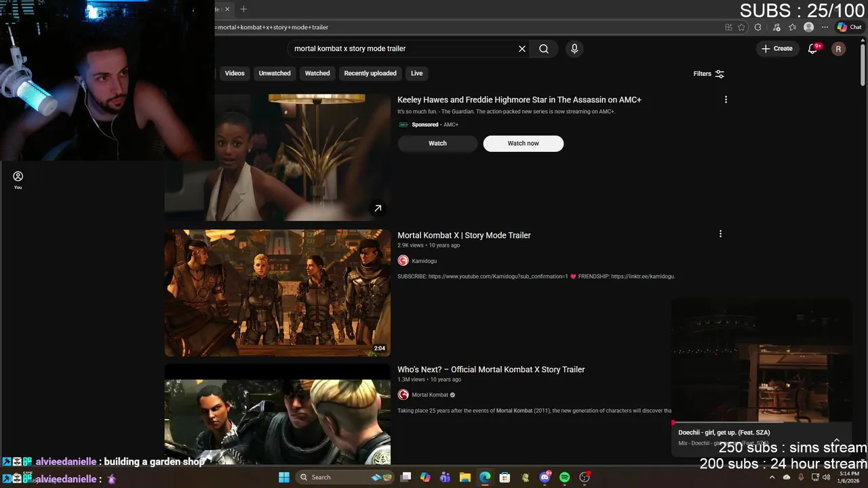Click the mini player video preview
868x488 pixels.
[x=762, y=361]
